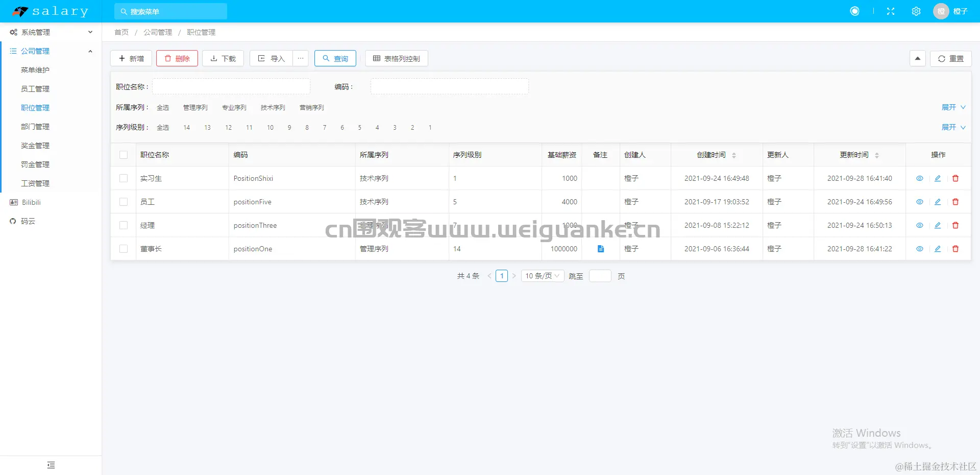This screenshot has height=475, width=980.
Task: Click the 导入 button
Action: [271, 58]
